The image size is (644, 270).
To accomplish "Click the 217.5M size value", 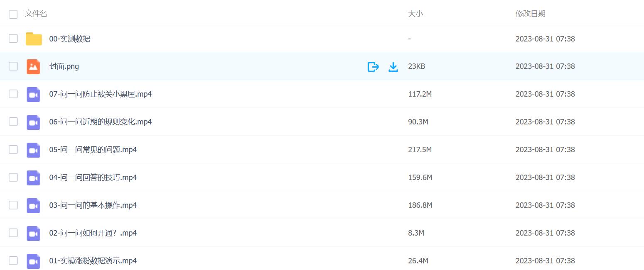I will pyautogui.click(x=420, y=150).
